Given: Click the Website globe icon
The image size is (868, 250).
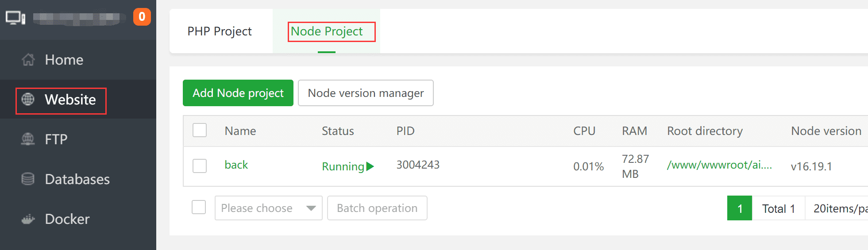Looking at the screenshot, I should [x=28, y=100].
